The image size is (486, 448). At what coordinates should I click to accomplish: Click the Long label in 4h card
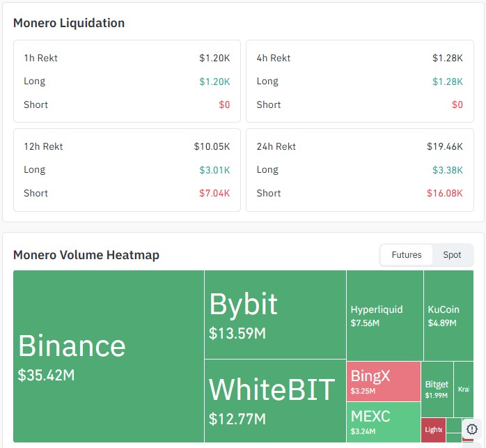(x=267, y=82)
